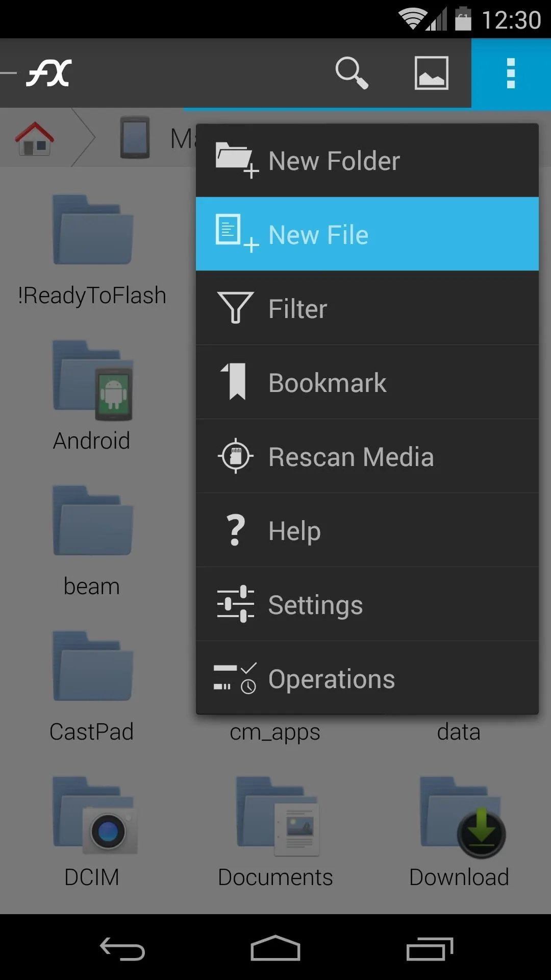Image resolution: width=551 pixels, height=980 pixels.
Task: Open the Android folder
Action: coord(92,396)
